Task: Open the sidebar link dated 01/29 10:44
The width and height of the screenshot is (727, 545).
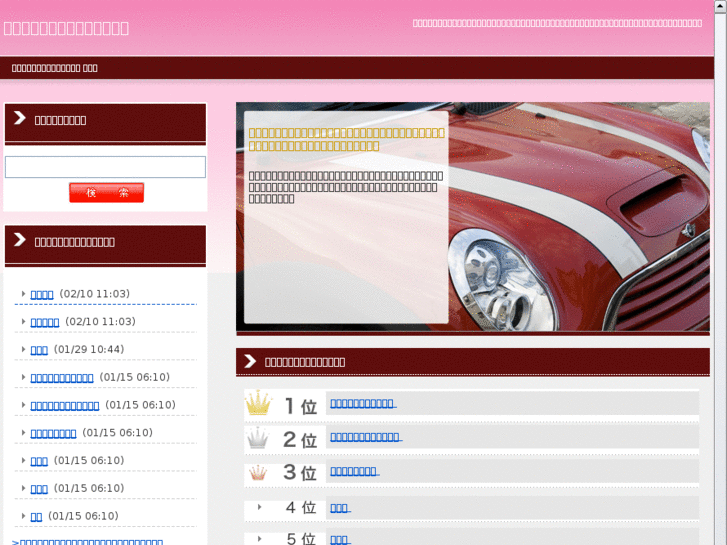Action: pyautogui.click(x=39, y=350)
